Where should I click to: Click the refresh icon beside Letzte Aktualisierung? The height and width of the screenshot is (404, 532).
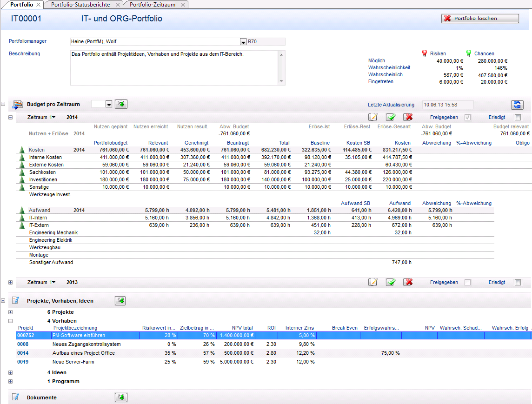pyautogui.click(x=517, y=105)
